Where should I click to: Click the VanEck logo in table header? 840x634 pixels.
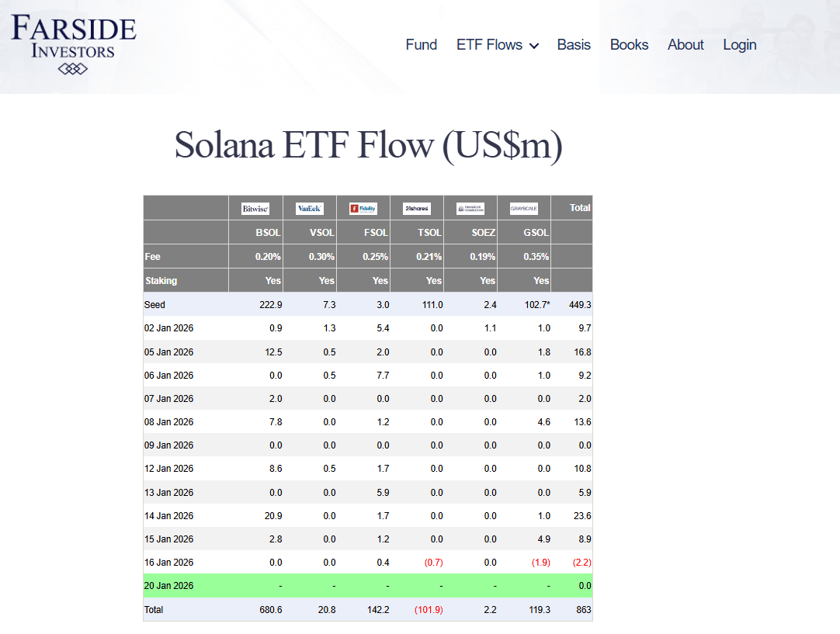pos(309,209)
